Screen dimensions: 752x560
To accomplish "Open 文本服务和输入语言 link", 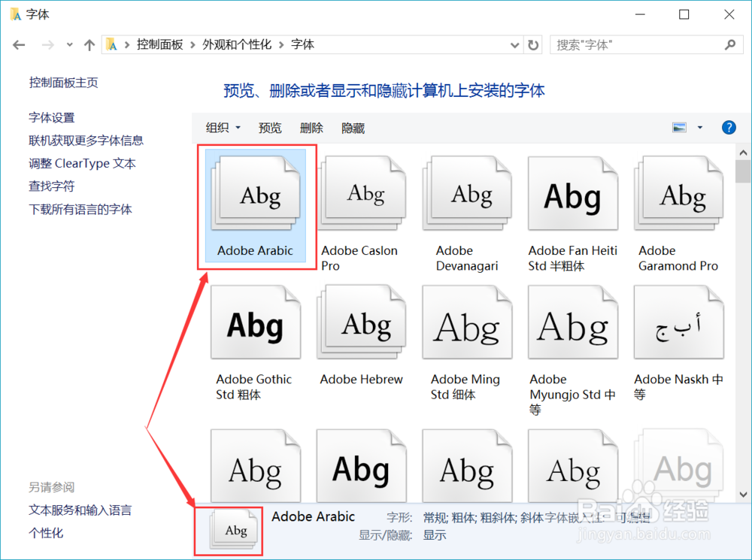I will [80, 510].
